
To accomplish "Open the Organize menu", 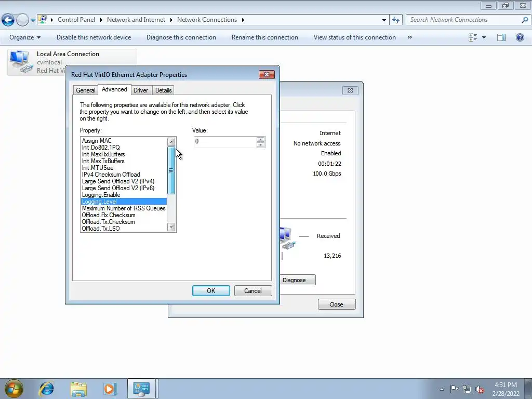I will pos(25,37).
